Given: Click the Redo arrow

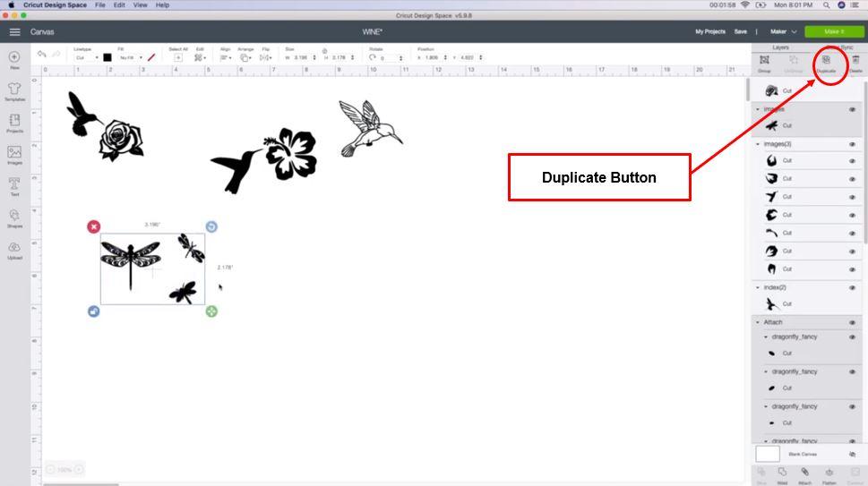Looking at the screenshot, I should [56, 55].
